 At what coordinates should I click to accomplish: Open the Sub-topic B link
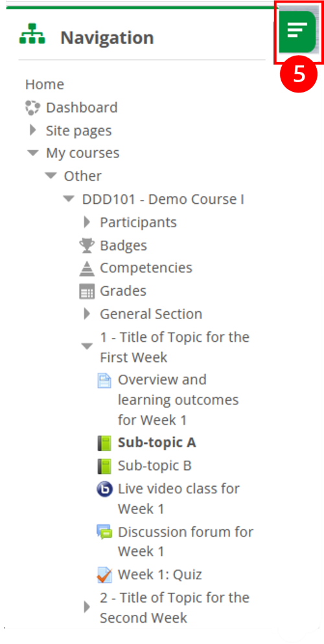tap(155, 466)
